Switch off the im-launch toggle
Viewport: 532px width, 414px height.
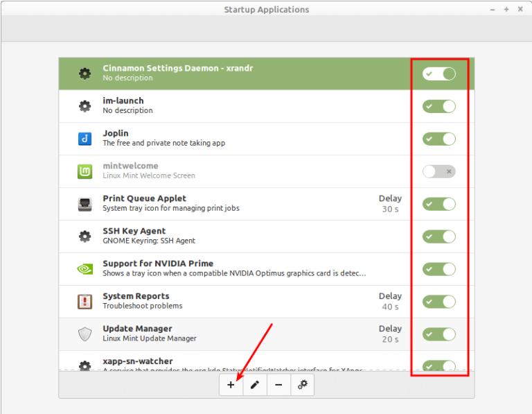pos(439,106)
